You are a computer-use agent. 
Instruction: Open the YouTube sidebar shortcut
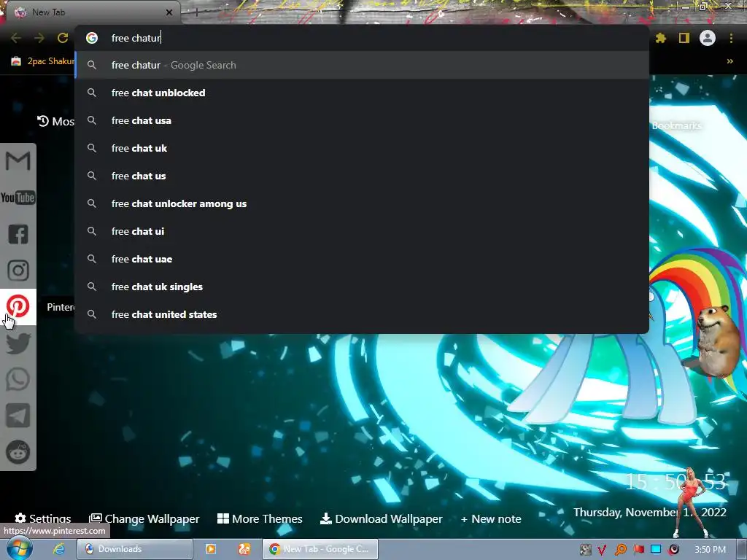18,197
